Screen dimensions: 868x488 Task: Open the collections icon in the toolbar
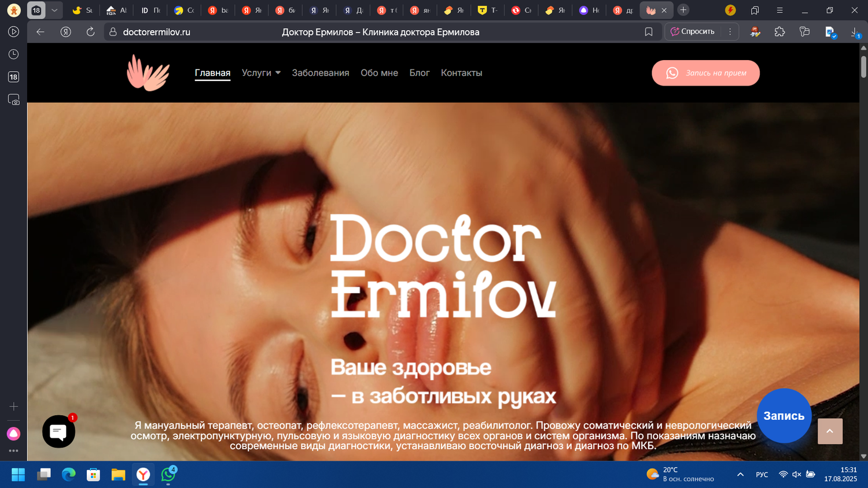pos(804,32)
